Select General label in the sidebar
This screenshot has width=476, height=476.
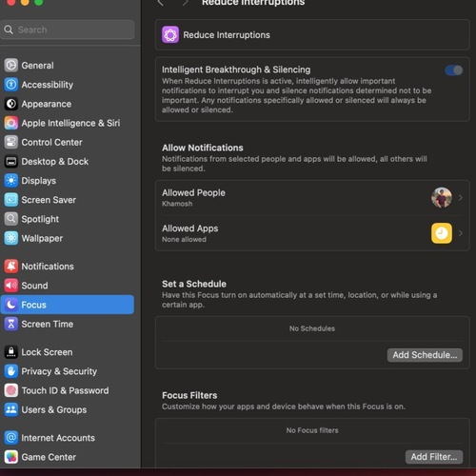coord(37,66)
